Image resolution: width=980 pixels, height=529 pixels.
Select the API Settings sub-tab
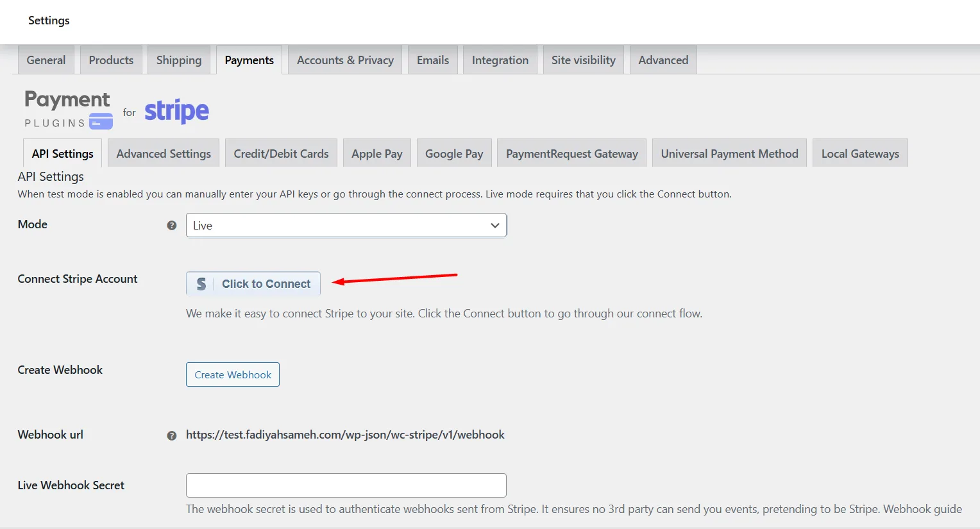pyautogui.click(x=63, y=153)
